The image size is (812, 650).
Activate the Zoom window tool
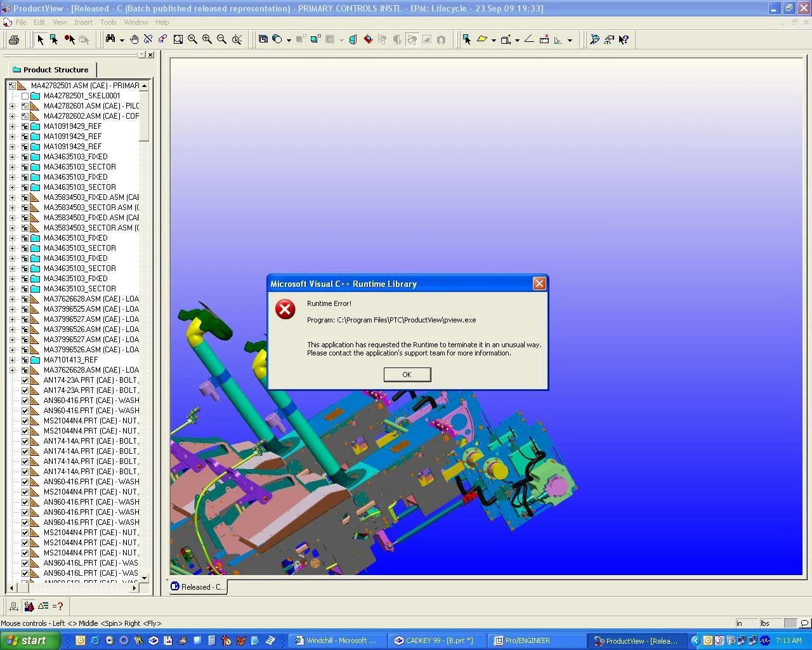[x=178, y=39]
